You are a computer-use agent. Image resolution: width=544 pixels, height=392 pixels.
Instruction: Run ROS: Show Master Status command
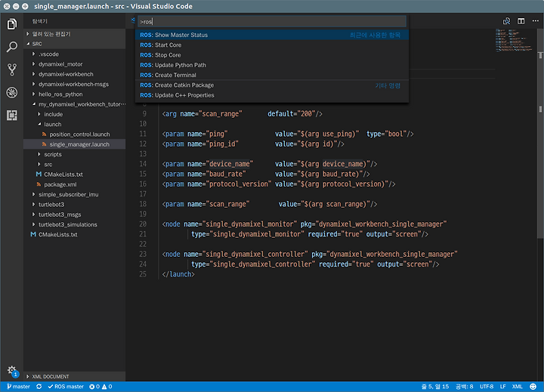click(272, 35)
